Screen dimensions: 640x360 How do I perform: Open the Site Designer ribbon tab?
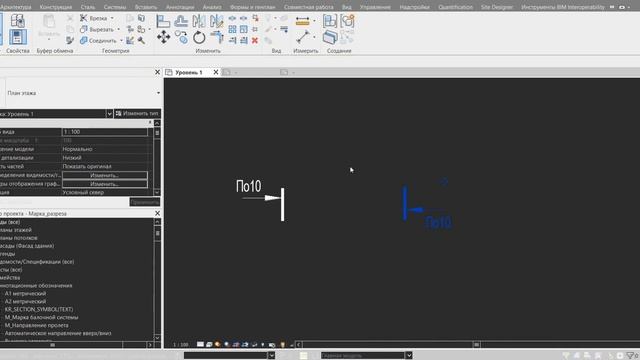497,7
